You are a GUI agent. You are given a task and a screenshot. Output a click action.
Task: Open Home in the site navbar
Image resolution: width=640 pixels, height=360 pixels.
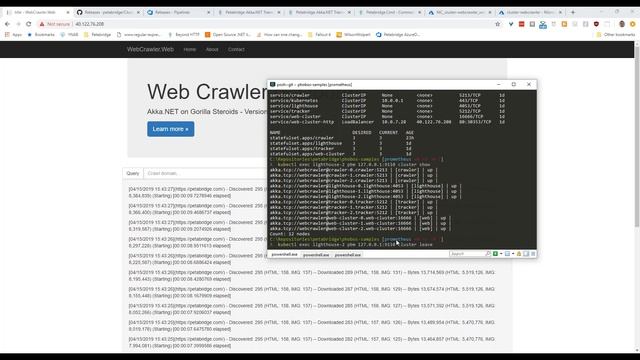pos(189,49)
